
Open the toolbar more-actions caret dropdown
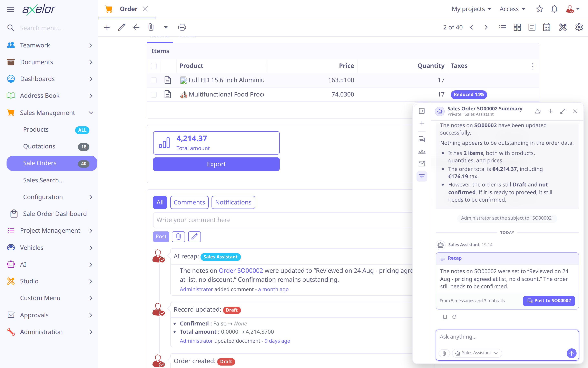(166, 27)
